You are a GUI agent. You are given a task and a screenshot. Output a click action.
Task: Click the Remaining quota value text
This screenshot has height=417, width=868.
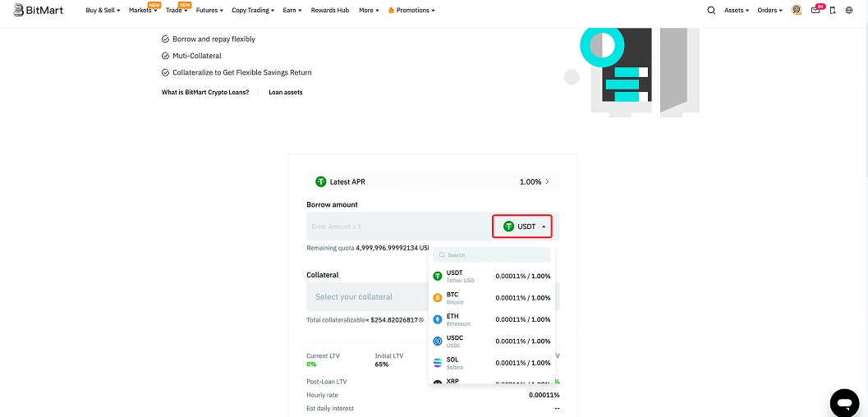(393, 248)
